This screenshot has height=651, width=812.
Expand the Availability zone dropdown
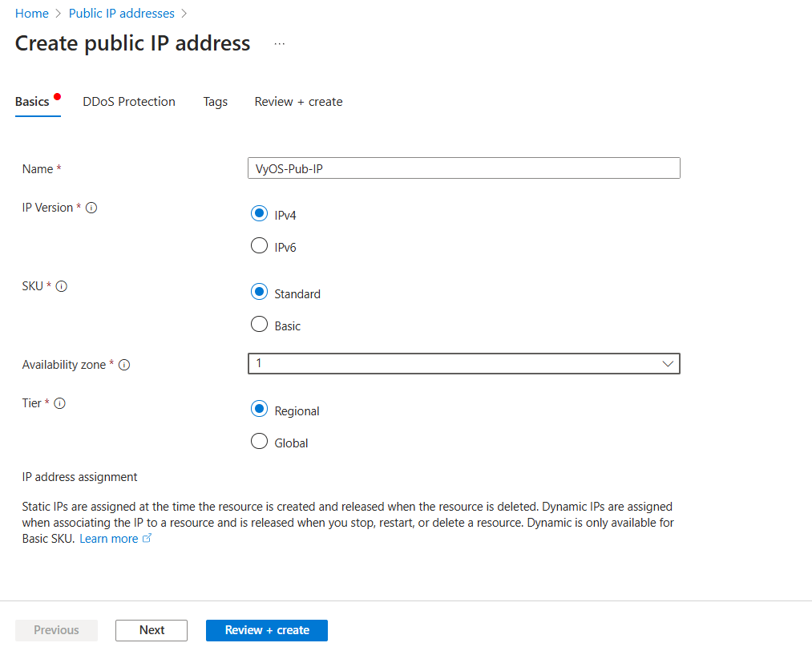pos(463,364)
